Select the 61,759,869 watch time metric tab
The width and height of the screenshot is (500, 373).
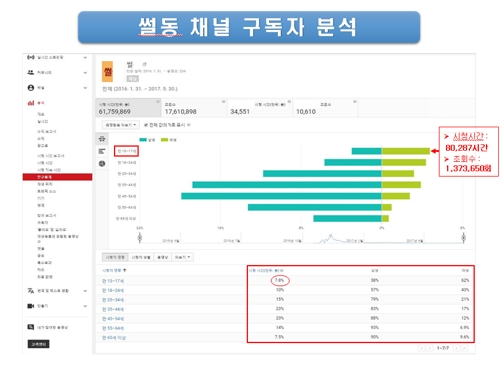[128, 108]
